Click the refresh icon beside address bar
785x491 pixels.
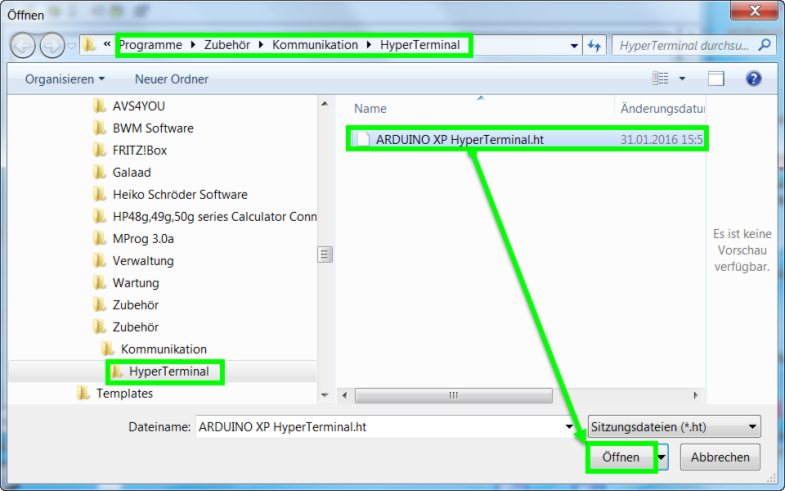[595, 46]
